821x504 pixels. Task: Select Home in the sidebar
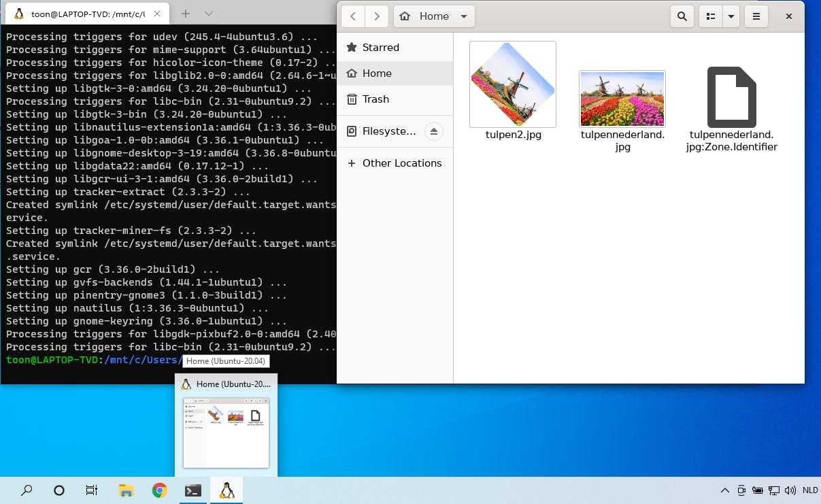[395, 73]
